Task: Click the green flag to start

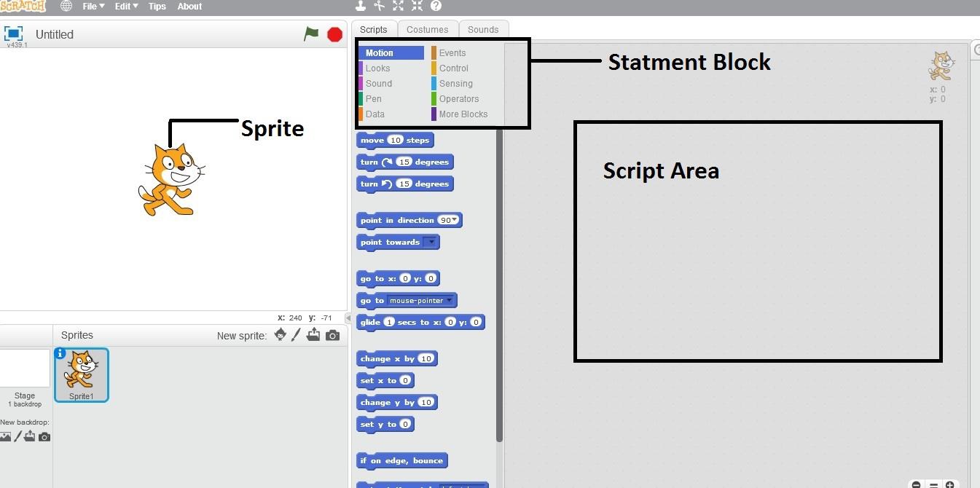Action: click(311, 34)
